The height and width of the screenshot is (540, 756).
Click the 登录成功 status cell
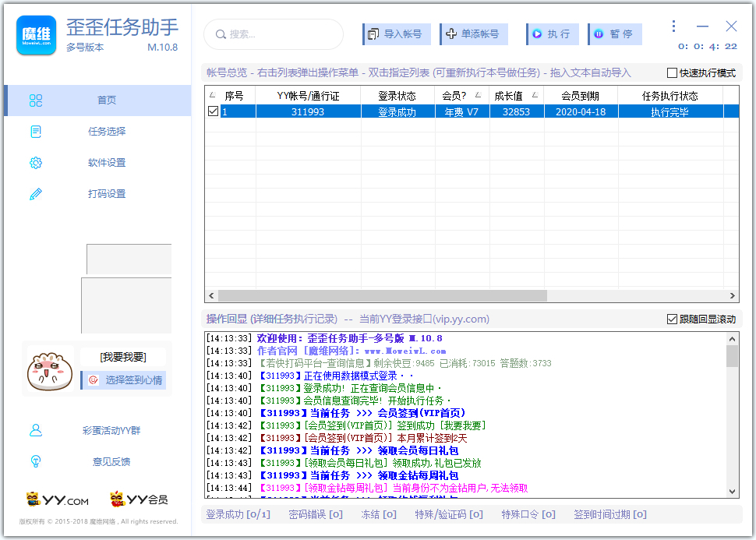397,112
